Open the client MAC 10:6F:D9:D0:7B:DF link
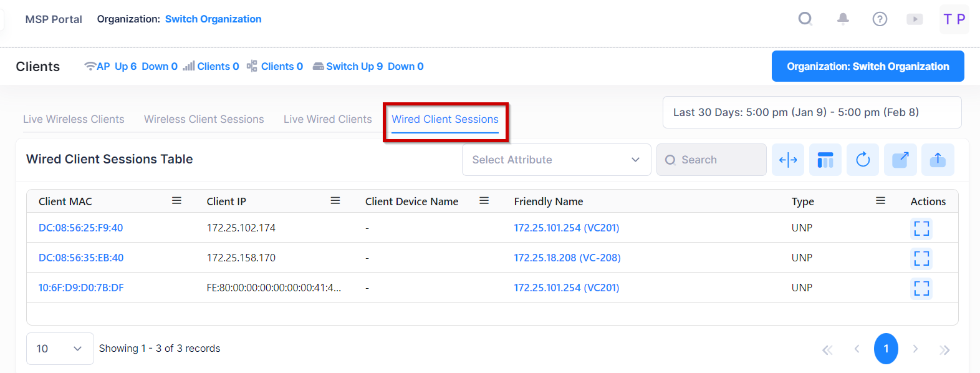Image resolution: width=980 pixels, height=373 pixels. (x=81, y=288)
